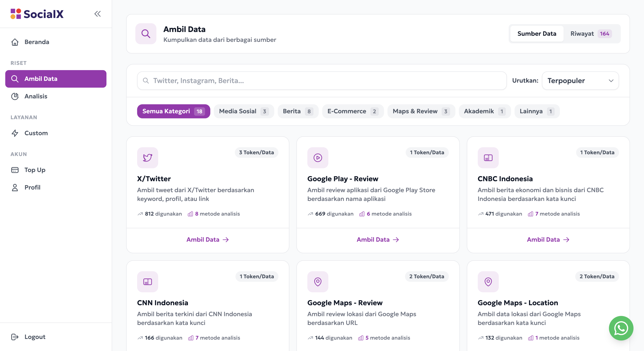644x351 pixels.
Task: Open Analisis in the sidebar
Action: 36,96
